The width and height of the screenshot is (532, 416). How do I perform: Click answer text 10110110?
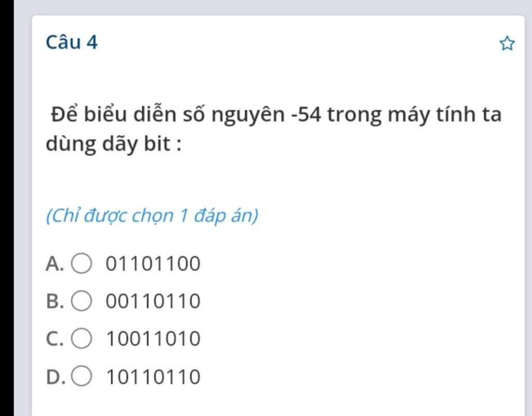[x=153, y=377]
